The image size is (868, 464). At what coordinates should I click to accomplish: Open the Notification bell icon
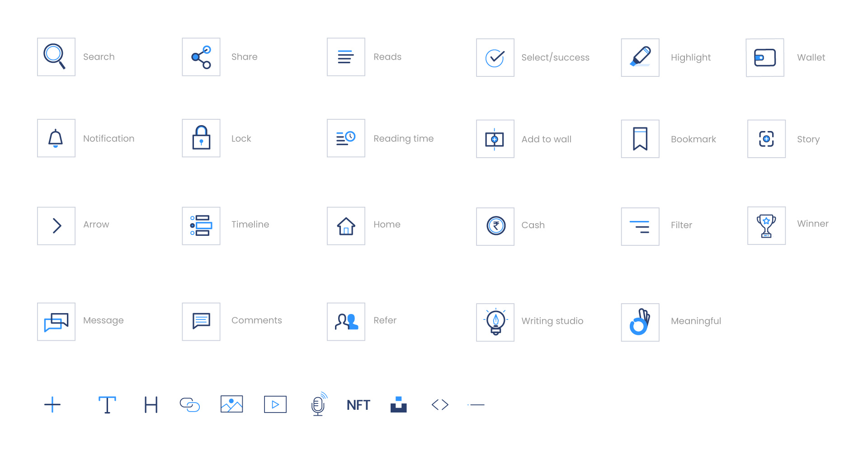tap(56, 138)
